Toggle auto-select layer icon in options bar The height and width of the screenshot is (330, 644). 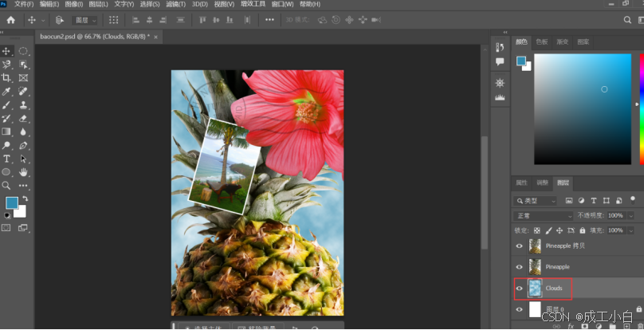pyautogui.click(x=59, y=20)
